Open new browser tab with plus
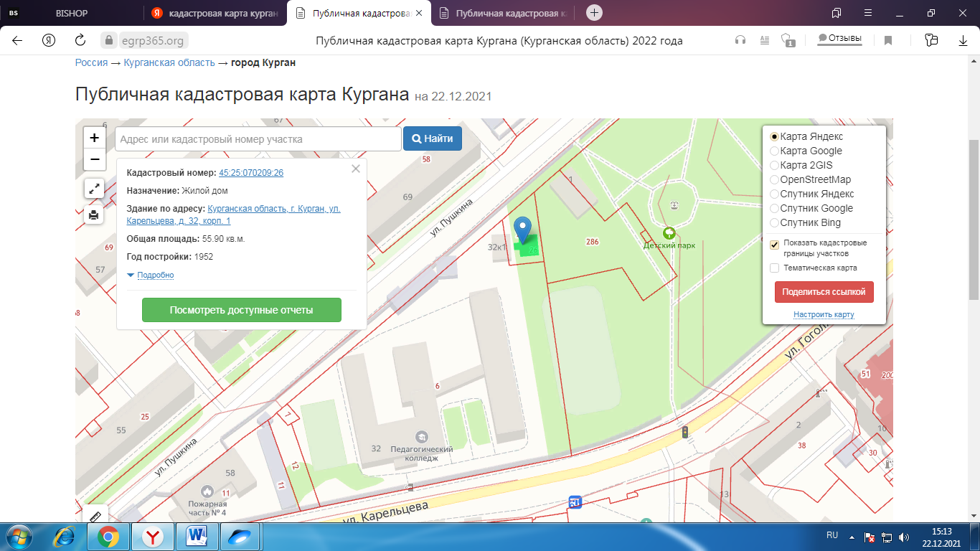The height and width of the screenshot is (551, 980). click(594, 13)
